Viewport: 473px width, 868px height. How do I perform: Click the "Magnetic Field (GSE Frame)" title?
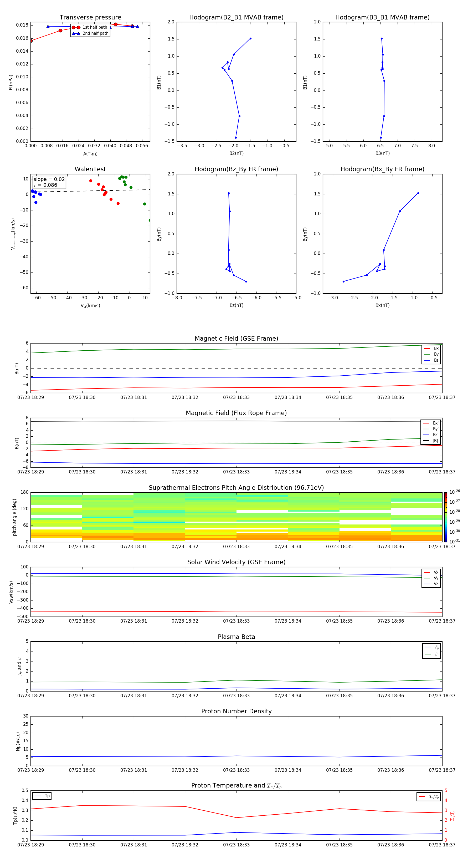[x=236, y=339]
